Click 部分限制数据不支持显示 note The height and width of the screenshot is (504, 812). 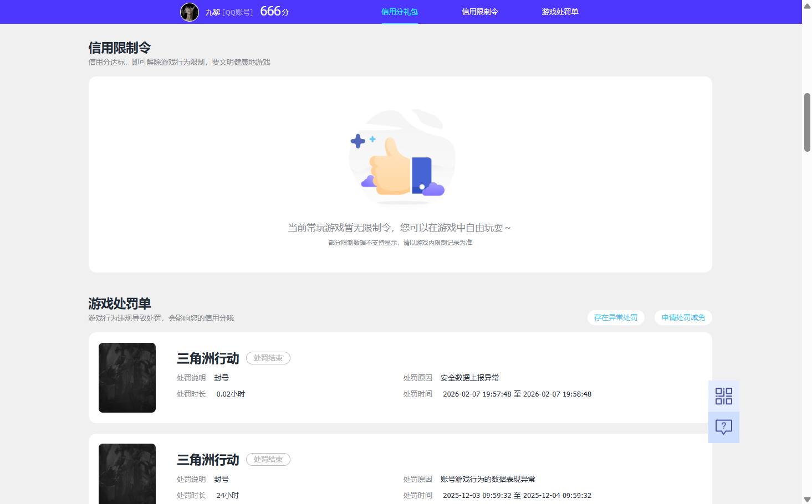pos(400,243)
